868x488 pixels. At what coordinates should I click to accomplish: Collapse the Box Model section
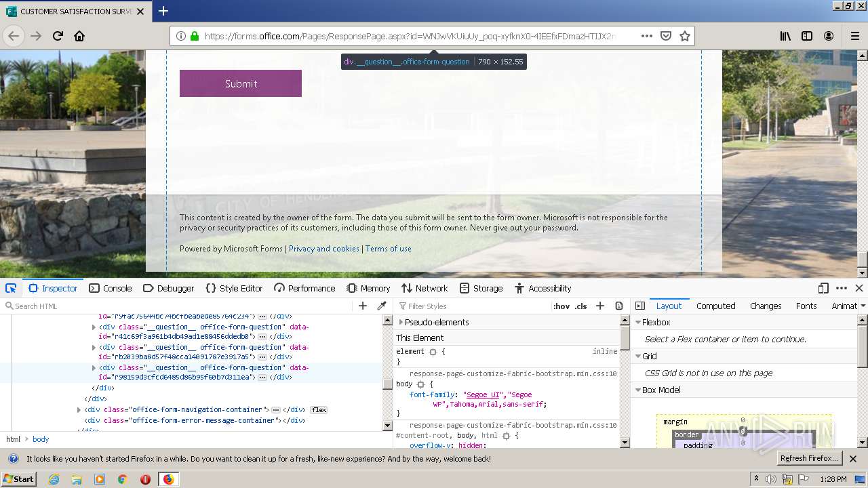pos(638,390)
